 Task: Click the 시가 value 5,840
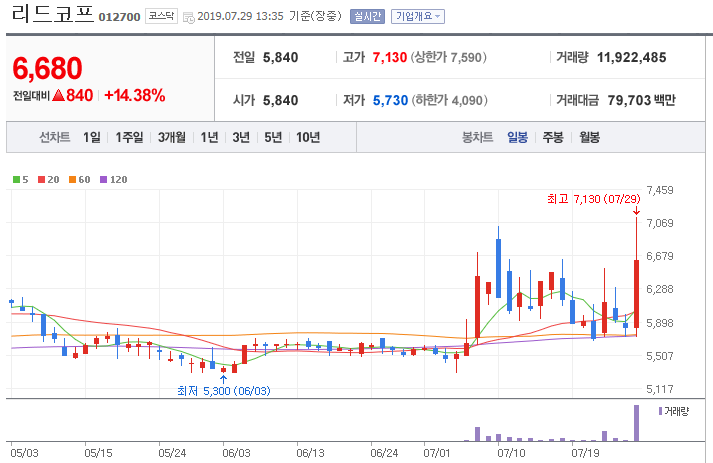click(x=281, y=100)
